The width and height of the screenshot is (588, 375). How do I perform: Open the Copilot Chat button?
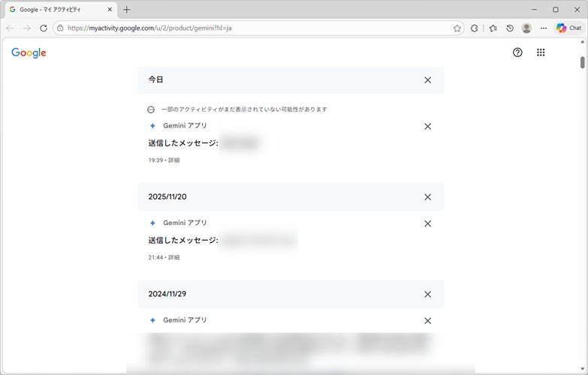click(x=569, y=28)
